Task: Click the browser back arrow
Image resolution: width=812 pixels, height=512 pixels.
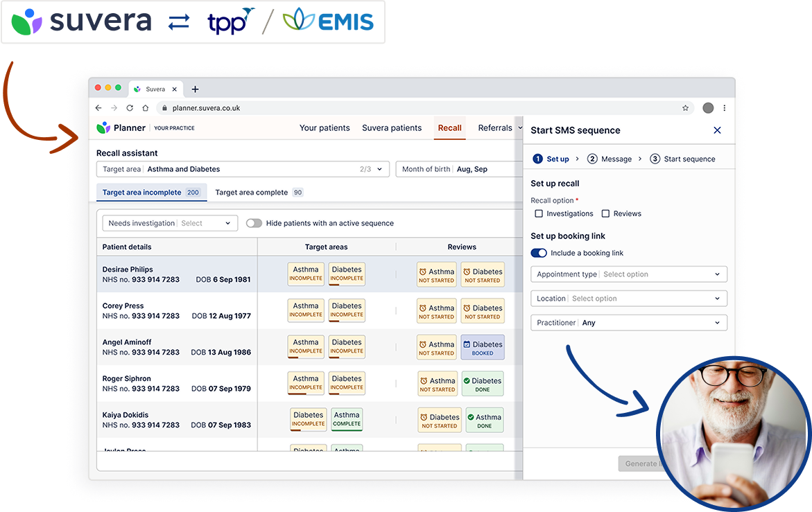Action: click(98, 108)
